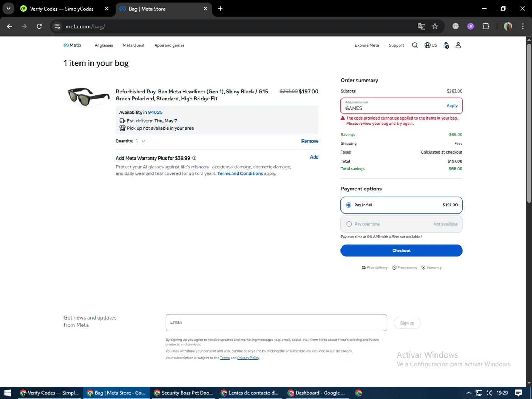Switch to Verify Codes — Simpl... taskbar window
The image size is (532, 399).
point(50,393)
